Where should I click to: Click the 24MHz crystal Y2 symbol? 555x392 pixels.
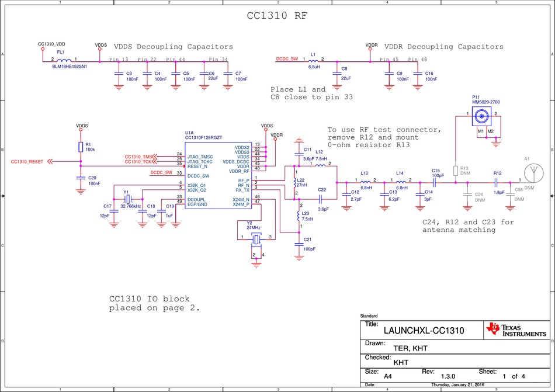click(255, 239)
